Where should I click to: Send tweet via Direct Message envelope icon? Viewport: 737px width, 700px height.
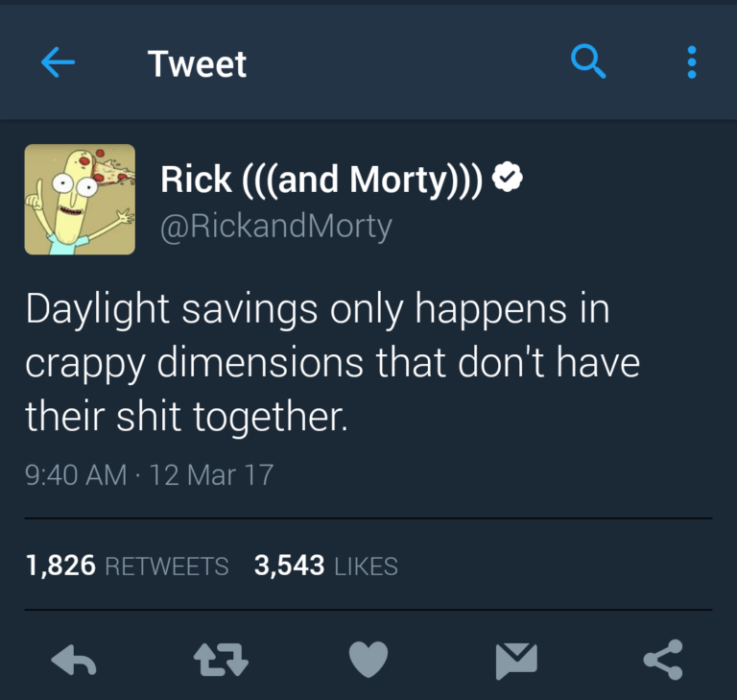(x=516, y=661)
